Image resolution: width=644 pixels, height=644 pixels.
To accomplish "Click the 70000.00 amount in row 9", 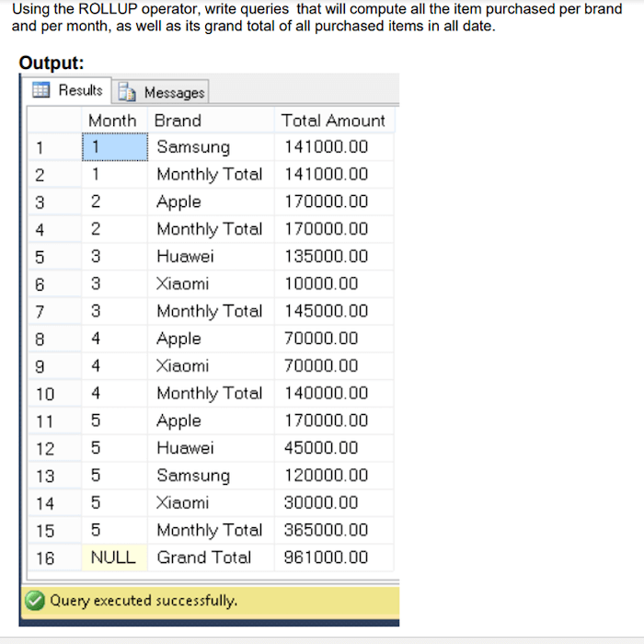I will [334, 365].
